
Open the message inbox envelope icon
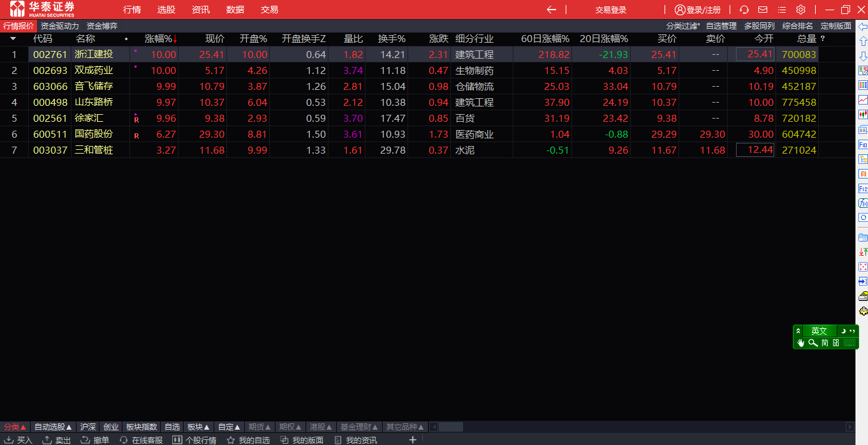click(763, 9)
